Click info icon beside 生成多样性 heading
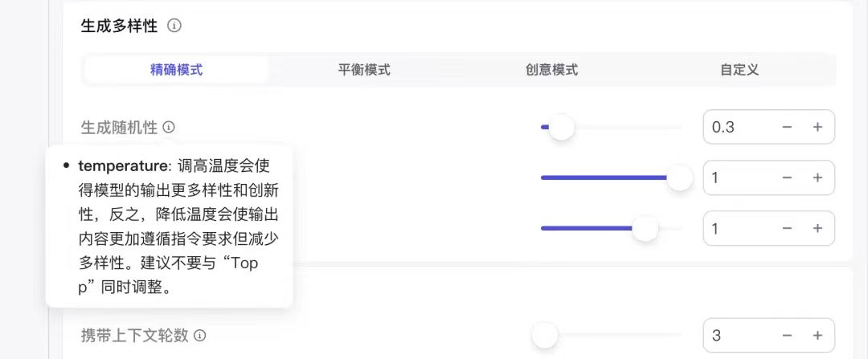This screenshot has width=868, height=359. tap(174, 26)
